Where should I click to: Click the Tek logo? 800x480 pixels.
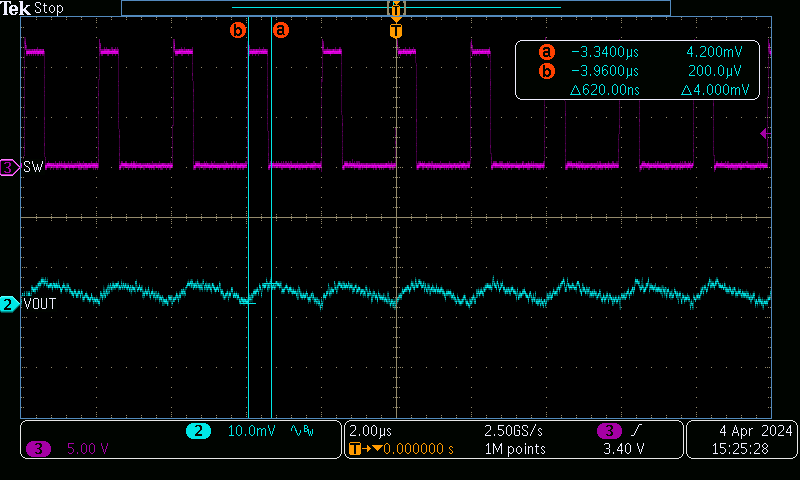16,8
